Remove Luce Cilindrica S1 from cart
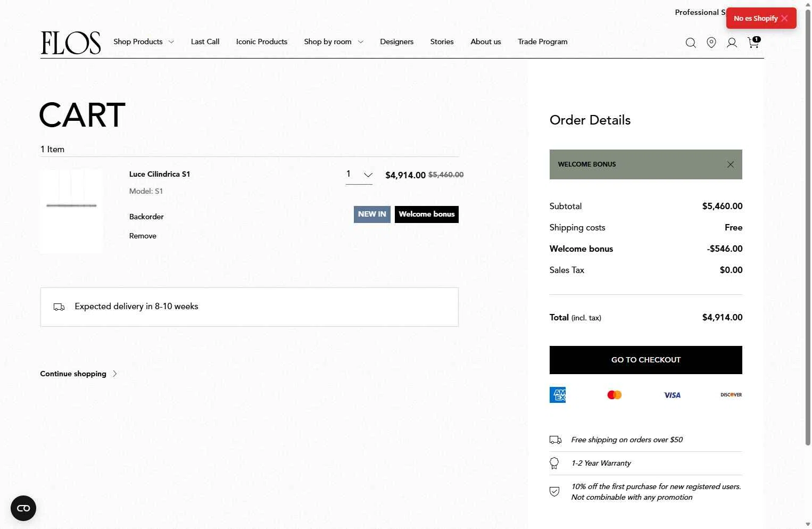Screen dimensions: 812x529 coord(143,236)
